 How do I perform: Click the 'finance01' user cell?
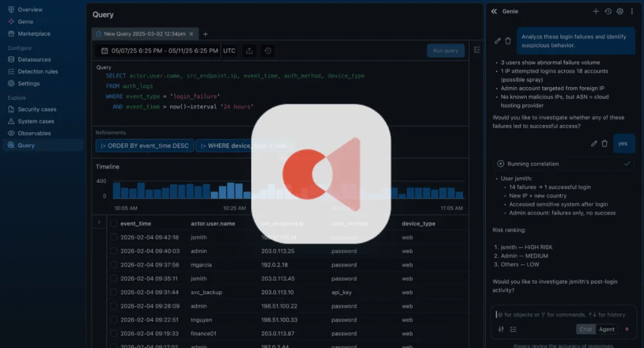(x=204, y=334)
